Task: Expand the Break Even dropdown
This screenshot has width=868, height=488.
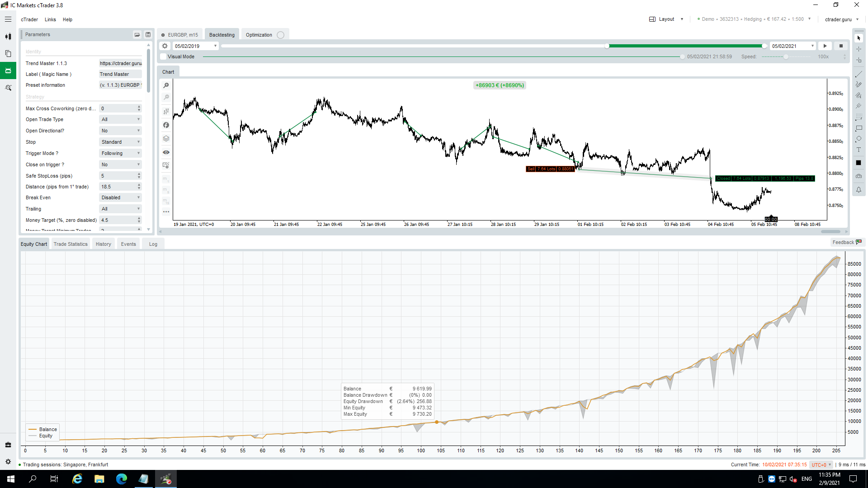Action: coord(120,197)
